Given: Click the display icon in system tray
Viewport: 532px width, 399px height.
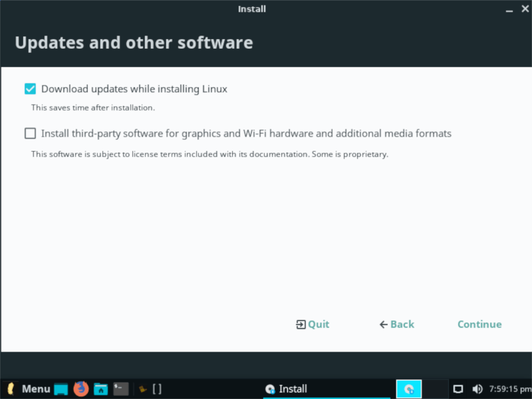Looking at the screenshot, I should [458, 389].
